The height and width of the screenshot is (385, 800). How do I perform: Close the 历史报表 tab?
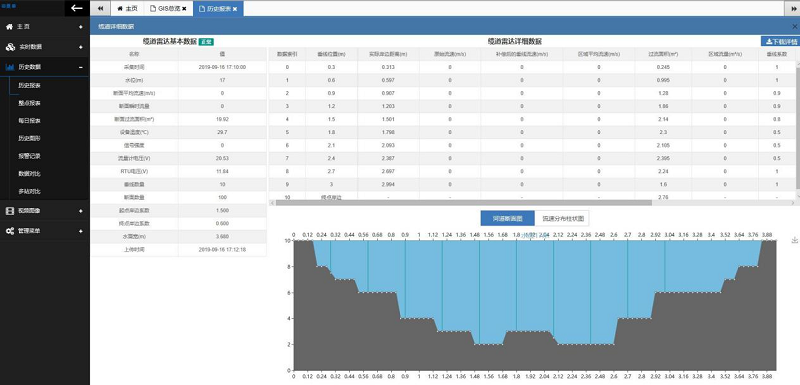[x=235, y=9]
